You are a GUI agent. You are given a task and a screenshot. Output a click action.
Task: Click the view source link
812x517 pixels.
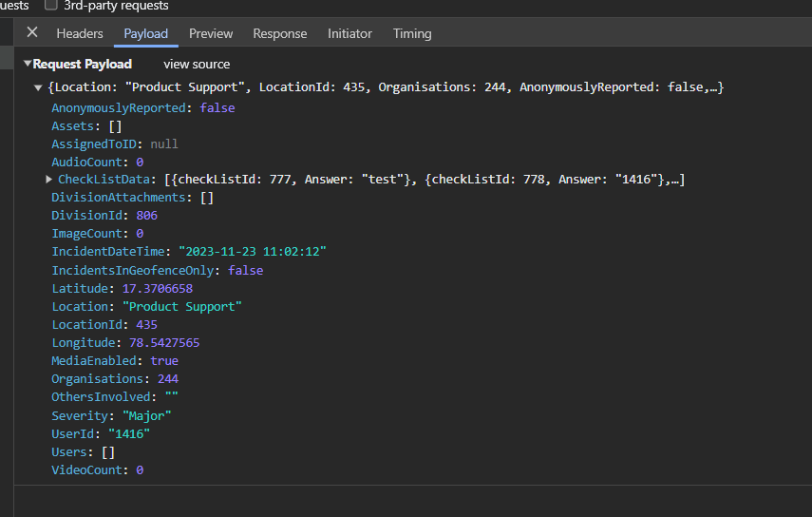[x=197, y=64]
